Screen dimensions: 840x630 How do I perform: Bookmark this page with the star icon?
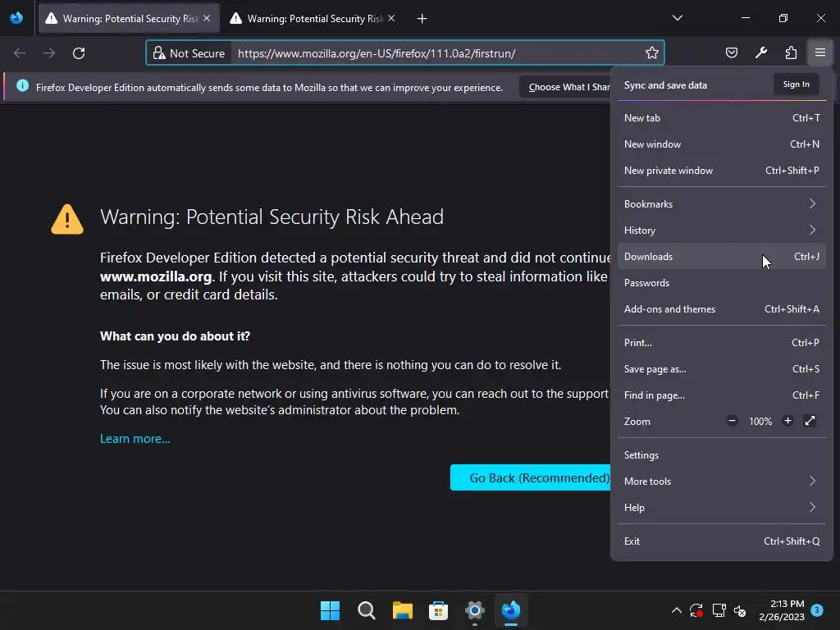pyautogui.click(x=651, y=53)
